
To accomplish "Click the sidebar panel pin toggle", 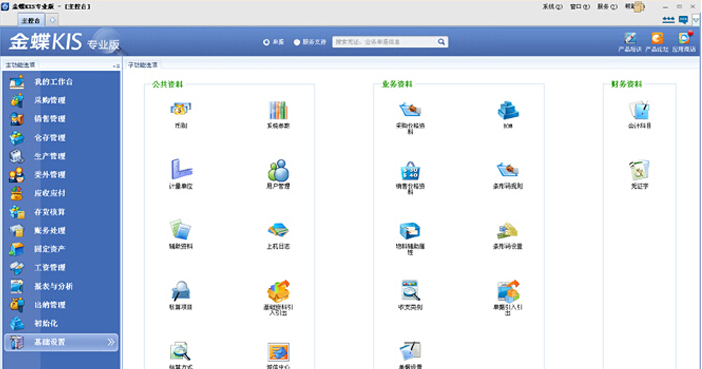I will coord(116,66).
